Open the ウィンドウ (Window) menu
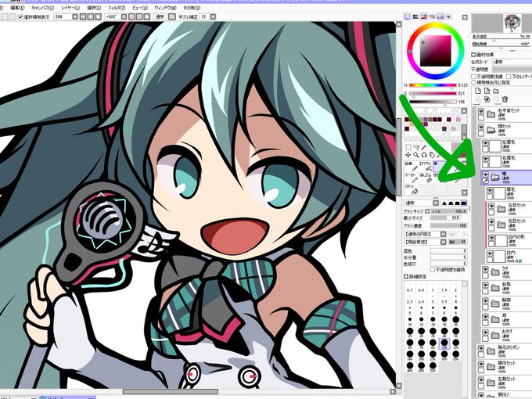 [x=165, y=8]
